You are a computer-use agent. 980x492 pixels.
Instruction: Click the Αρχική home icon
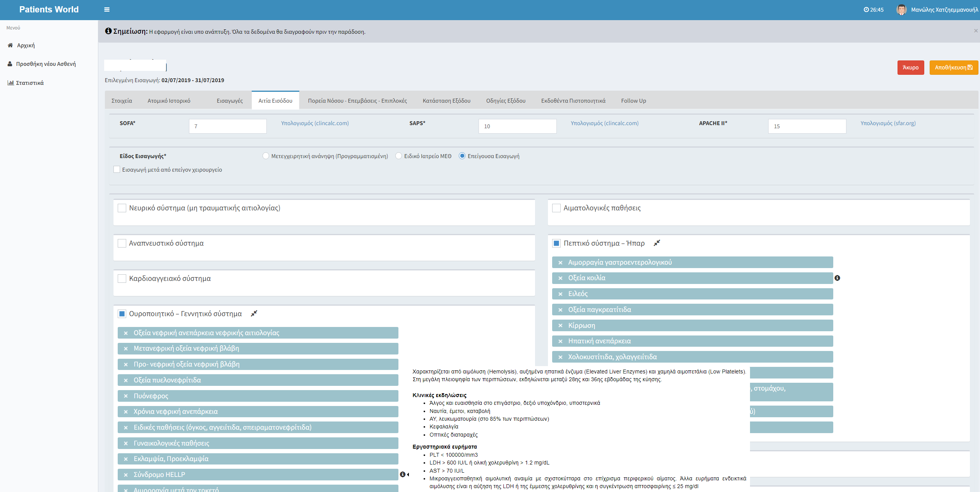tap(10, 45)
